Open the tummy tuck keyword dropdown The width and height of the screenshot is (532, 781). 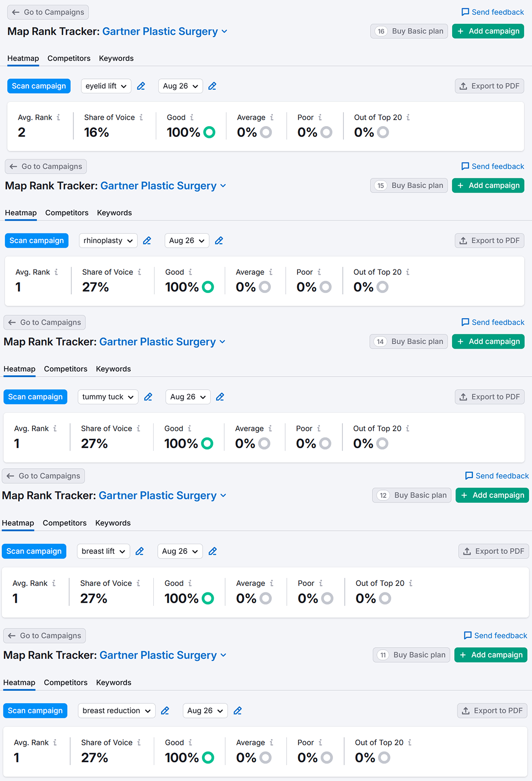click(x=108, y=397)
